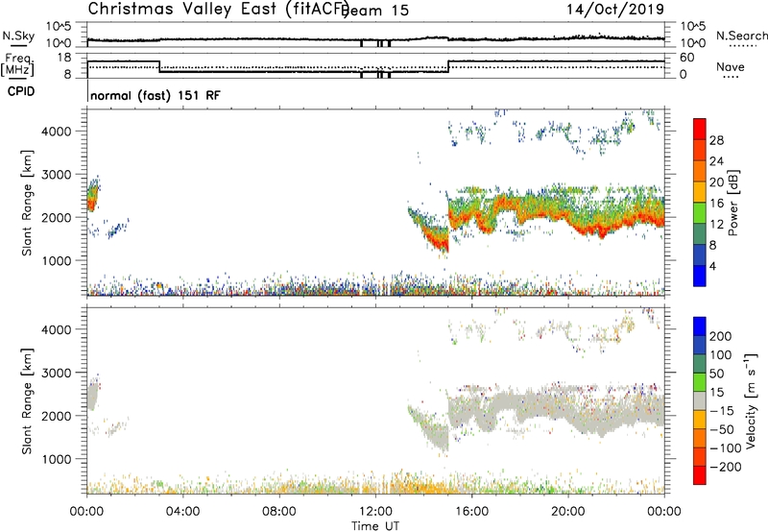The width and height of the screenshot is (768, 532).
Task: Click the 12:00 time tick label
Action: pyautogui.click(x=375, y=512)
